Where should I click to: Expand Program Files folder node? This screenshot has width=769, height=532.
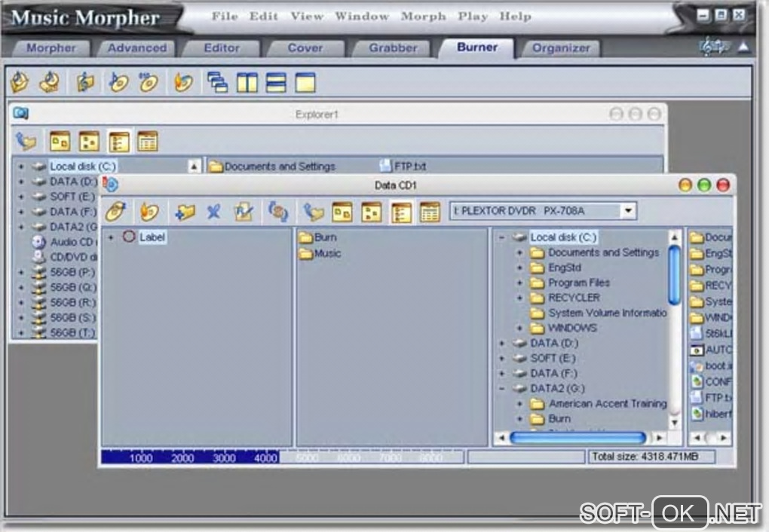pos(519,283)
